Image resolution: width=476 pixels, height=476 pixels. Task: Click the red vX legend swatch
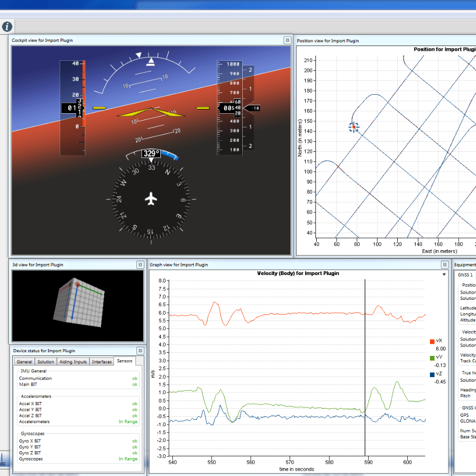click(432, 341)
